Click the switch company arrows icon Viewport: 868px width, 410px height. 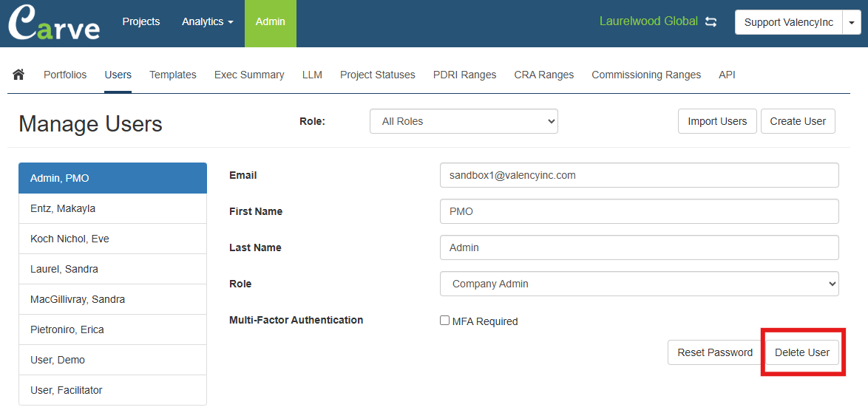711,21
